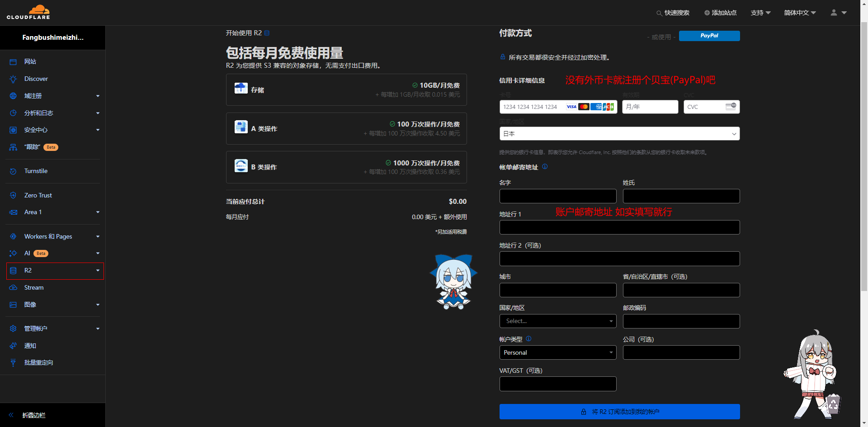Click the info icon beside 帐单邮寄地址

point(545,167)
